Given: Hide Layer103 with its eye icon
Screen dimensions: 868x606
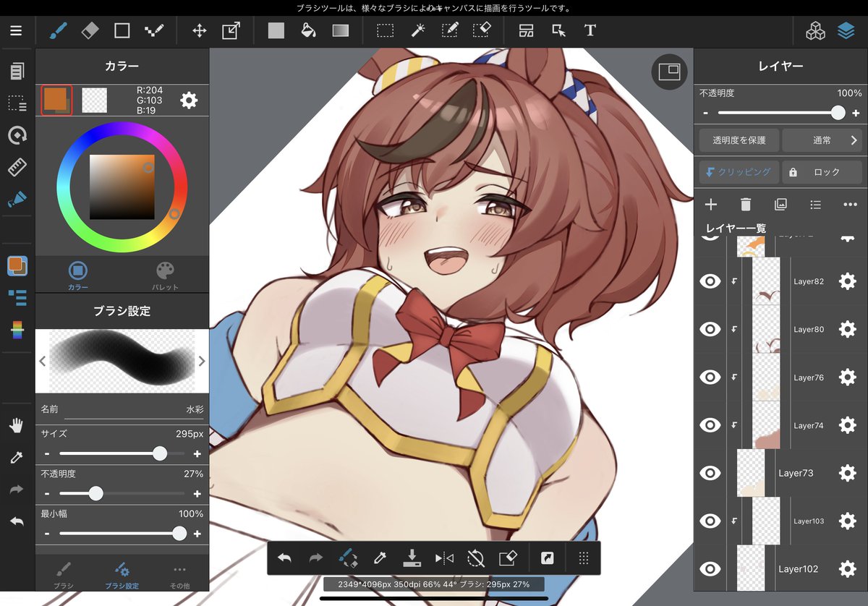Looking at the screenshot, I should (x=711, y=521).
